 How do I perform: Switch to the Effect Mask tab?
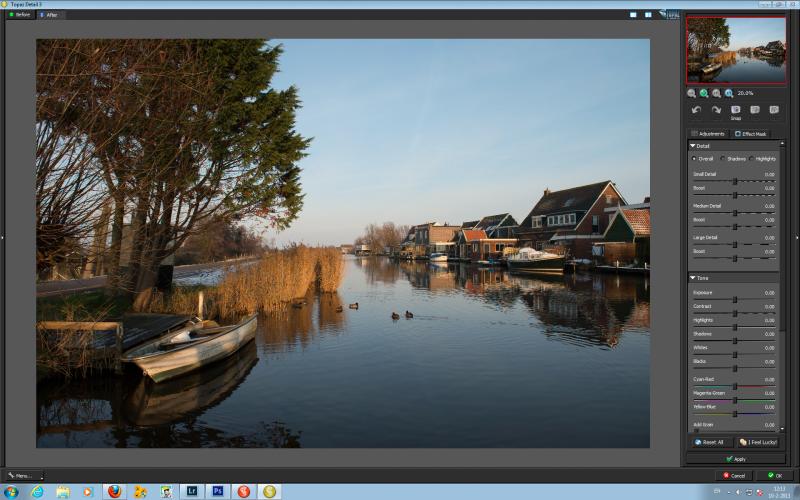coord(751,134)
